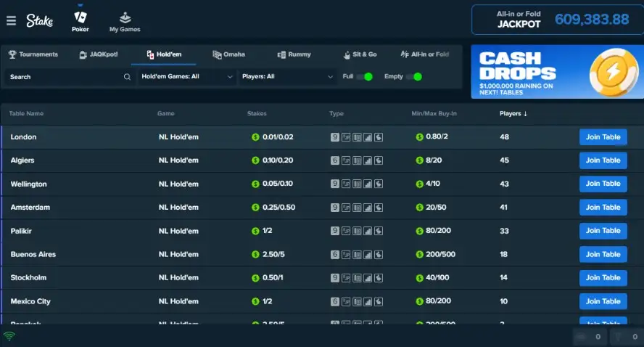Select the Hold'em tab
644x347 pixels.
(164, 54)
